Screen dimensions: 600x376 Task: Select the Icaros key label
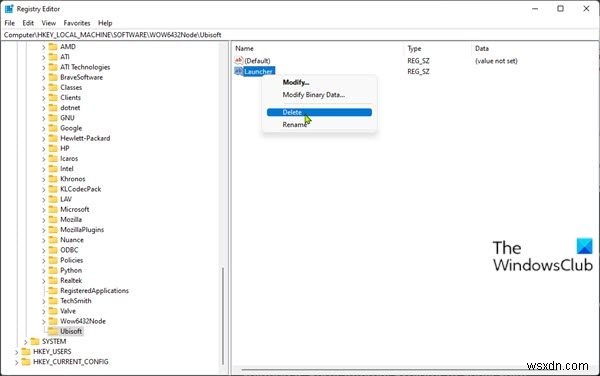[x=69, y=158]
